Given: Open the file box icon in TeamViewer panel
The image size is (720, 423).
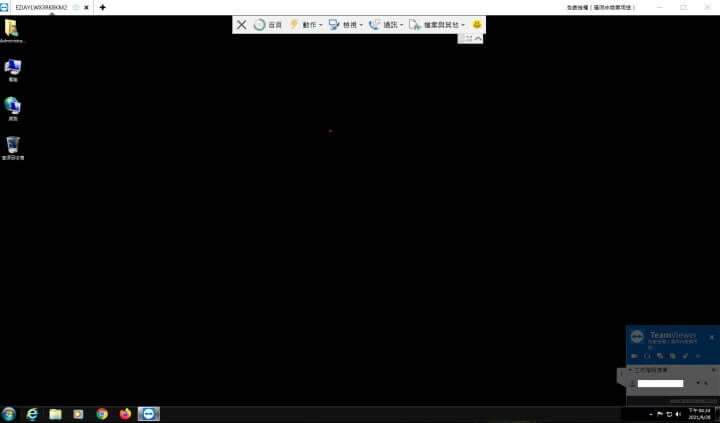Looking at the screenshot, I should click(x=673, y=356).
